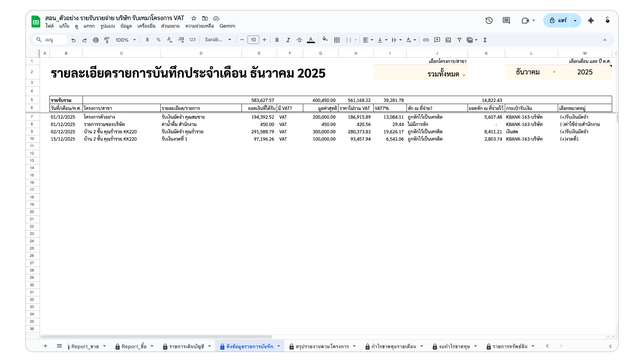The width and height of the screenshot is (644, 362).
Task: Toggle strikethrough formatting
Action: tap(299, 40)
